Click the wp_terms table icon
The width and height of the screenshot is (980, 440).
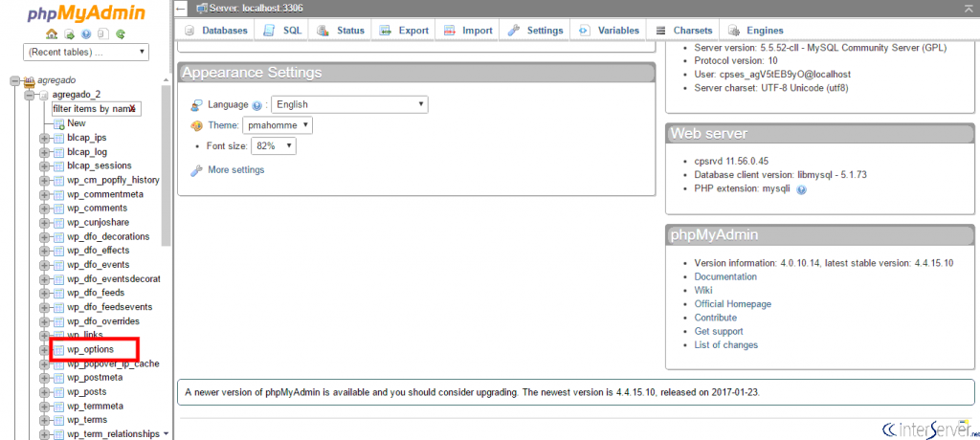[58, 420]
